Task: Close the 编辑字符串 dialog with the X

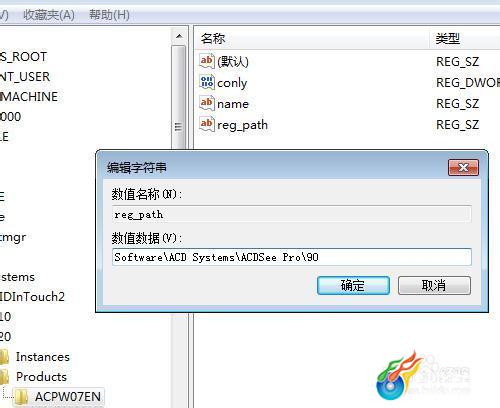Action: point(463,167)
